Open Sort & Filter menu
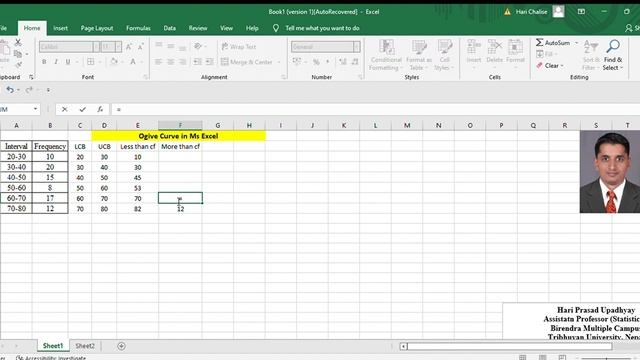The image size is (640, 360). [591, 55]
